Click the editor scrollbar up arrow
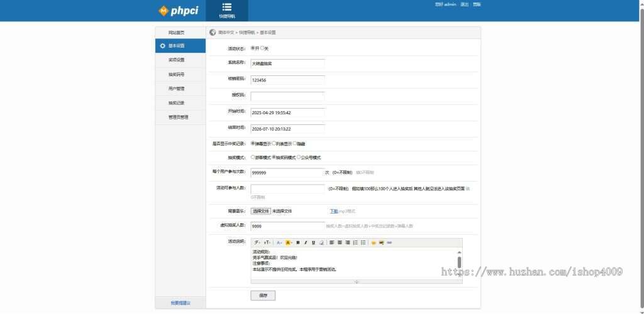 (x=459, y=252)
